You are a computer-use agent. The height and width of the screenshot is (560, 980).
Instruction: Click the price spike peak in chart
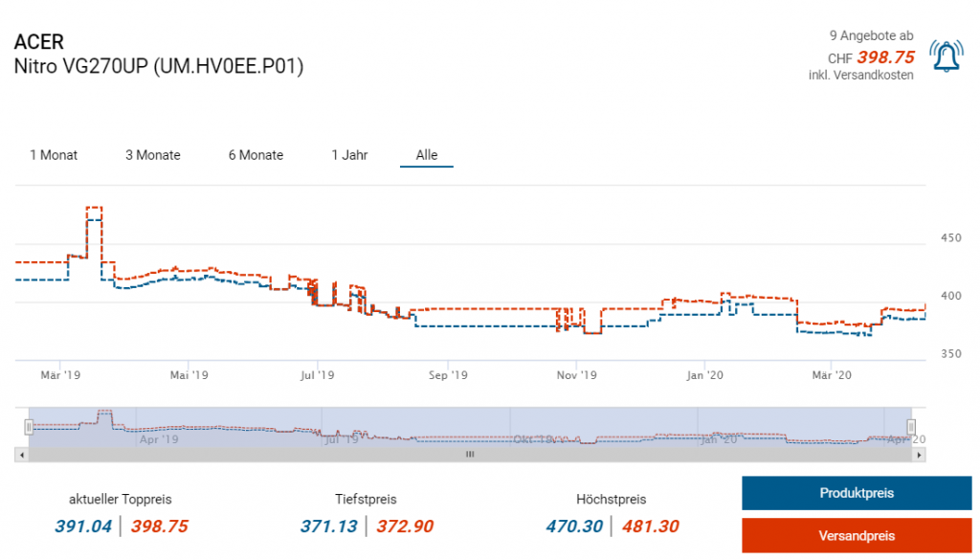click(x=94, y=208)
